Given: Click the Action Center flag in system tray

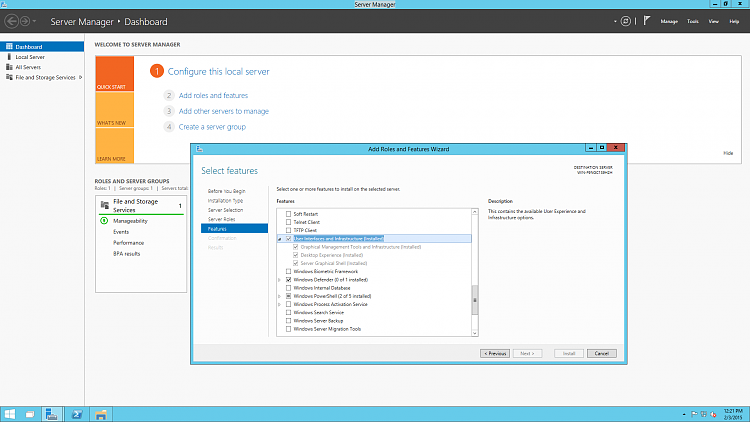Looking at the screenshot, I should 694,414.
